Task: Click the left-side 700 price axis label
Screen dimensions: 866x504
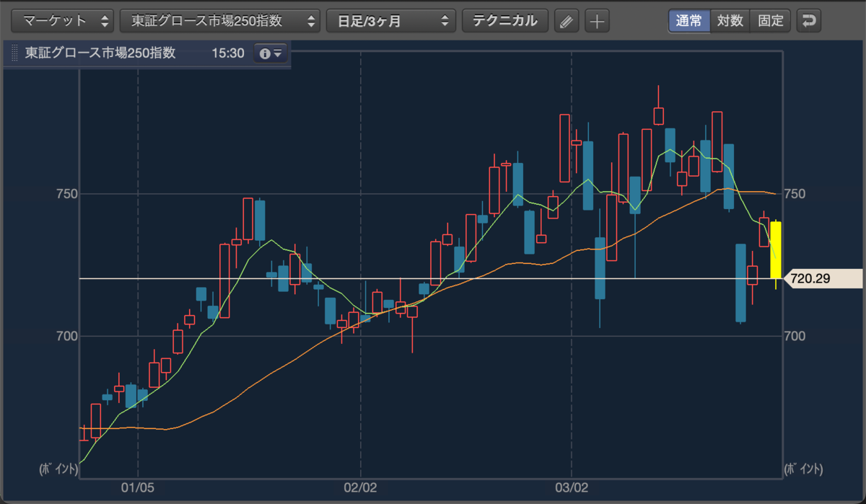Action: point(66,336)
